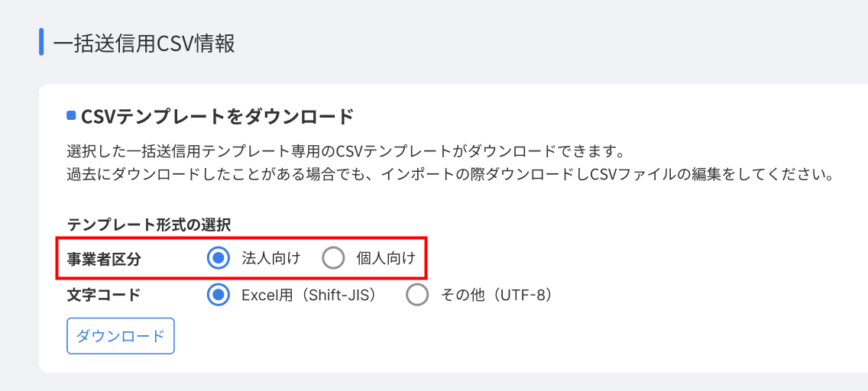Screen dimensions: 868x391
Task: Click the 一括送信用CSV情報 page heading
Action: point(144,44)
